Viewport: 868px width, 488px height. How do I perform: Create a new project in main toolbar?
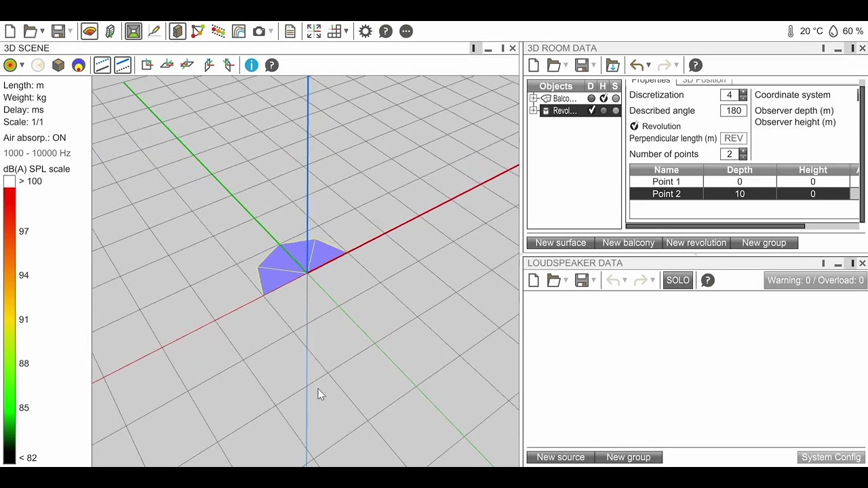coord(10,31)
